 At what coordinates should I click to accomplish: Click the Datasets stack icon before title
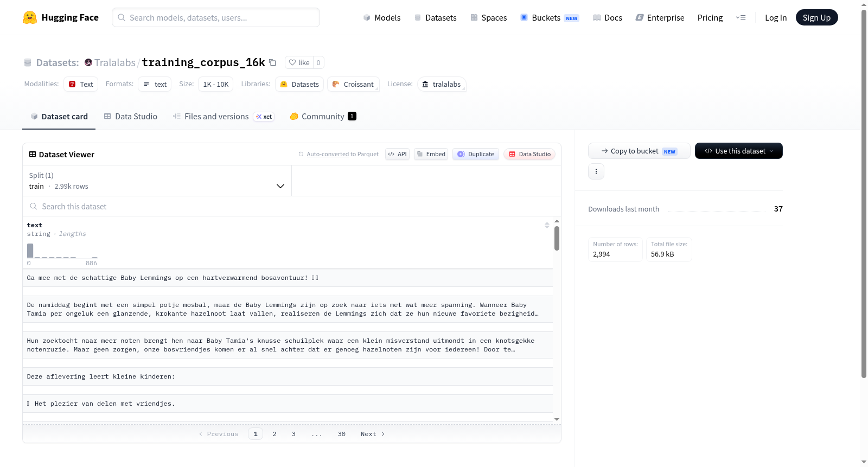click(28, 62)
